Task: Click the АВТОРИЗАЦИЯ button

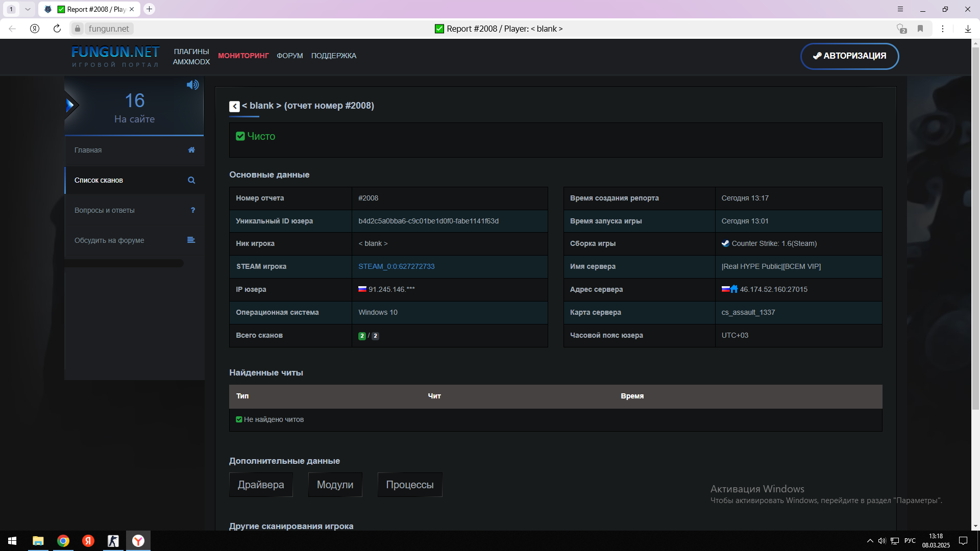Action: (849, 56)
